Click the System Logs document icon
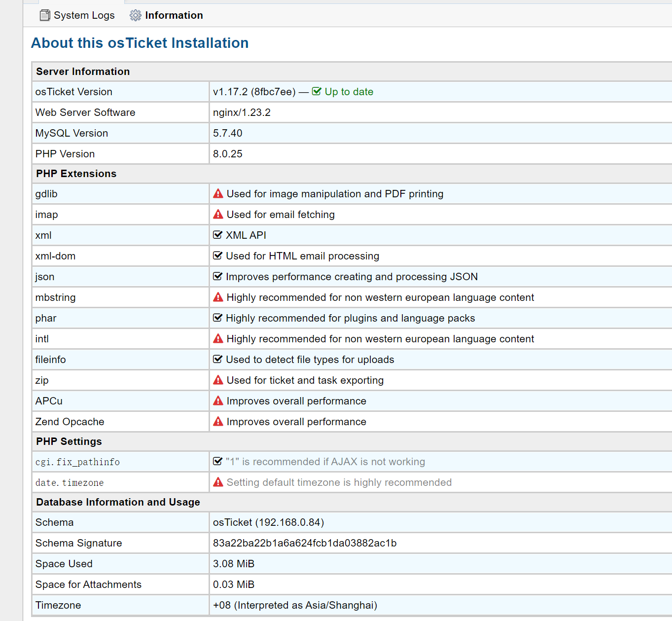The height and width of the screenshot is (621, 672). [45, 15]
